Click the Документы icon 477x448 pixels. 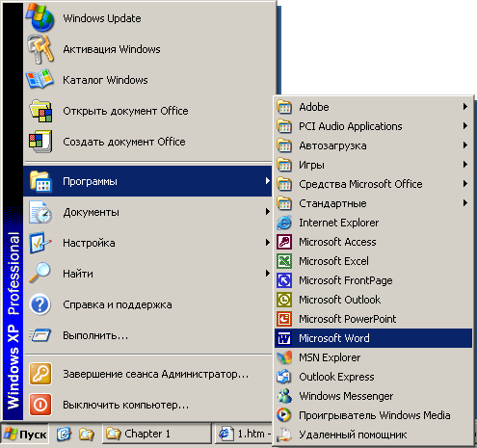[40, 212]
